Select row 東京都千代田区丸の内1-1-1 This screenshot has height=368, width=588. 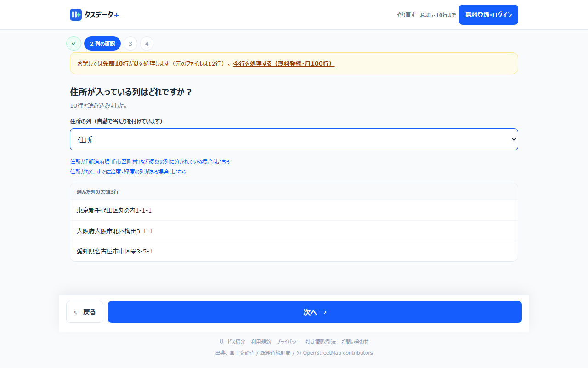[294, 210]
